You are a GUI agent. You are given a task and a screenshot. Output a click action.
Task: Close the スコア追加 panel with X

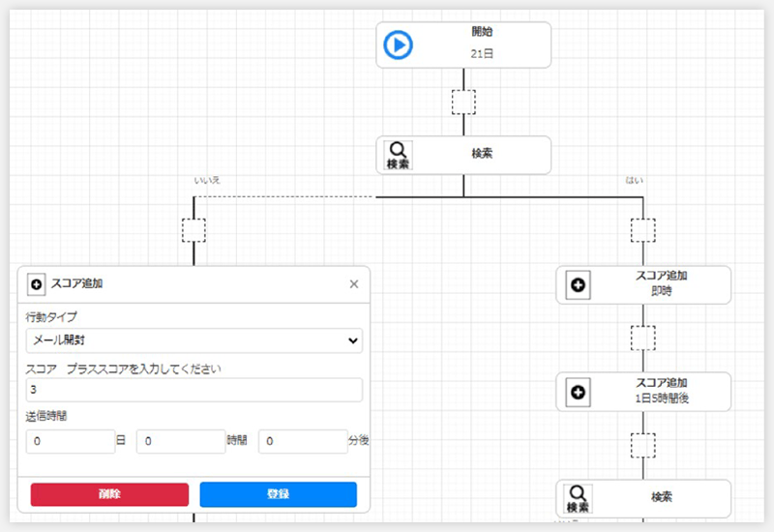click(354, 283)
